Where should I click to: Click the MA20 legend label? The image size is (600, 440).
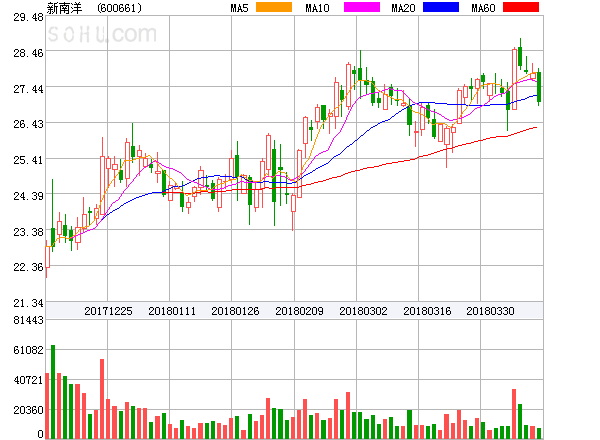point(403,8)
